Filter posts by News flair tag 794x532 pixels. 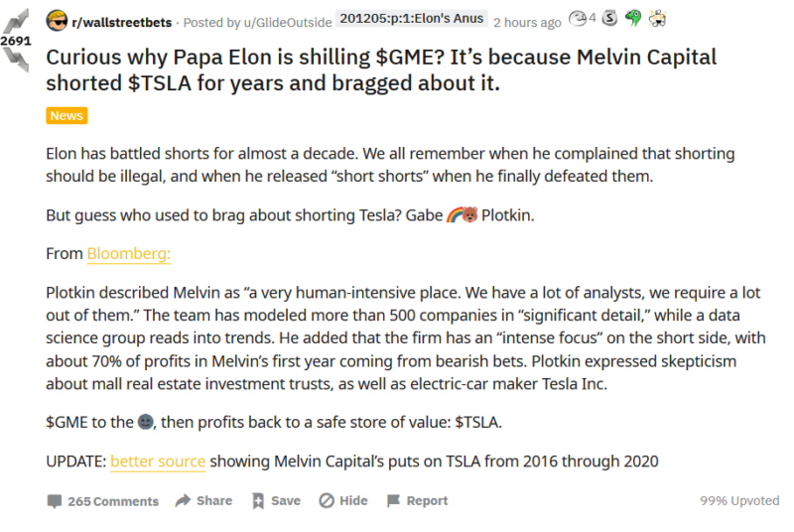66,116
